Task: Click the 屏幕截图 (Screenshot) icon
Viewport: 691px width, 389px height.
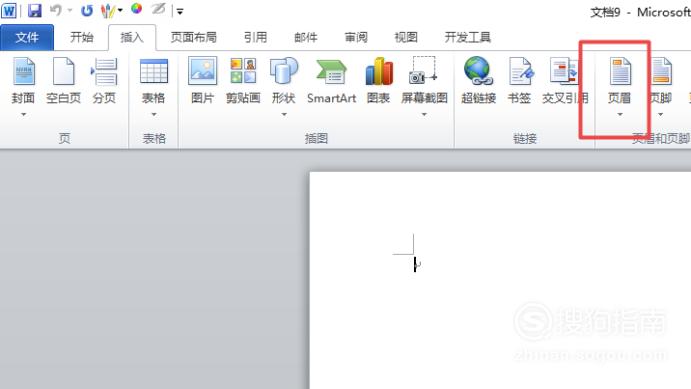Action: pos(424,72)
